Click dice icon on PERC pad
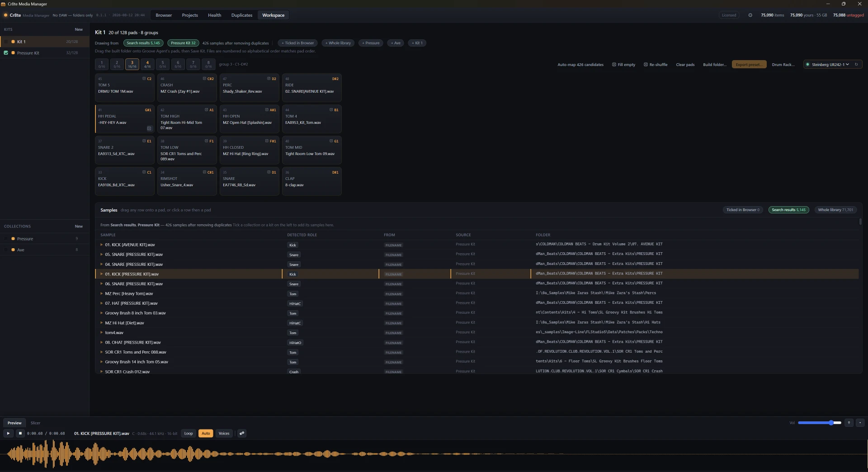 269,79
